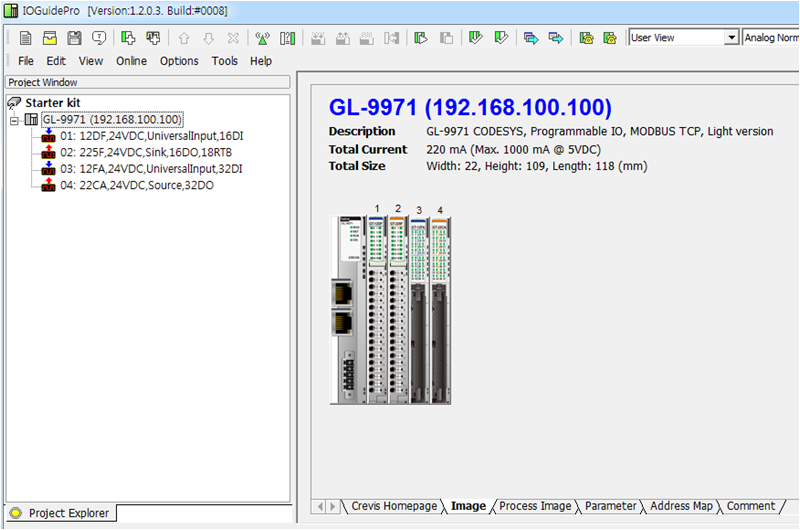Click the left tab-scroll arrow
The image size is (800, 530).
click(x=320, y=507)
